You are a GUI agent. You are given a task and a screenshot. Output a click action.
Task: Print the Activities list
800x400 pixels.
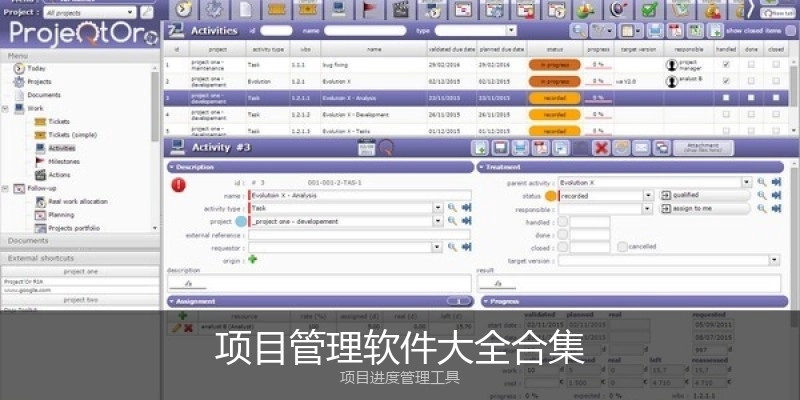pyautogui.click(x=655, y=31)
